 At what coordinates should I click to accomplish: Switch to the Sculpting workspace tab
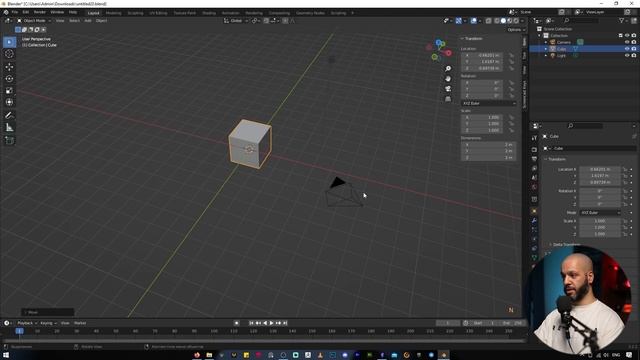click(136, 13)
